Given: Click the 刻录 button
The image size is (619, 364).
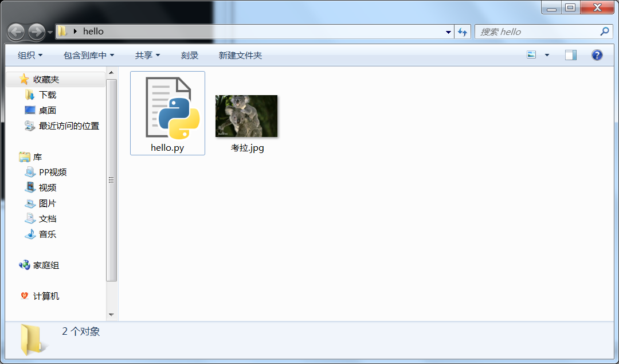Looking at the screenshot, I should pos(190,55).
